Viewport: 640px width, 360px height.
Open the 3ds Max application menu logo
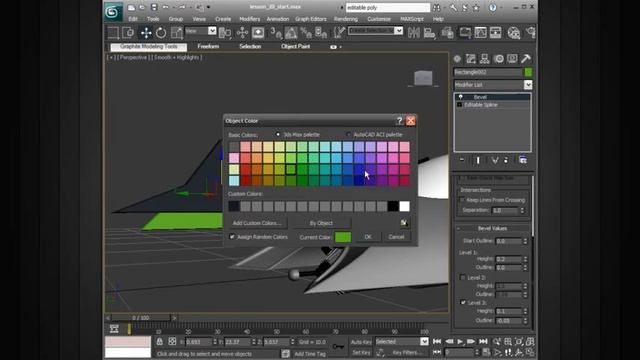113,11
